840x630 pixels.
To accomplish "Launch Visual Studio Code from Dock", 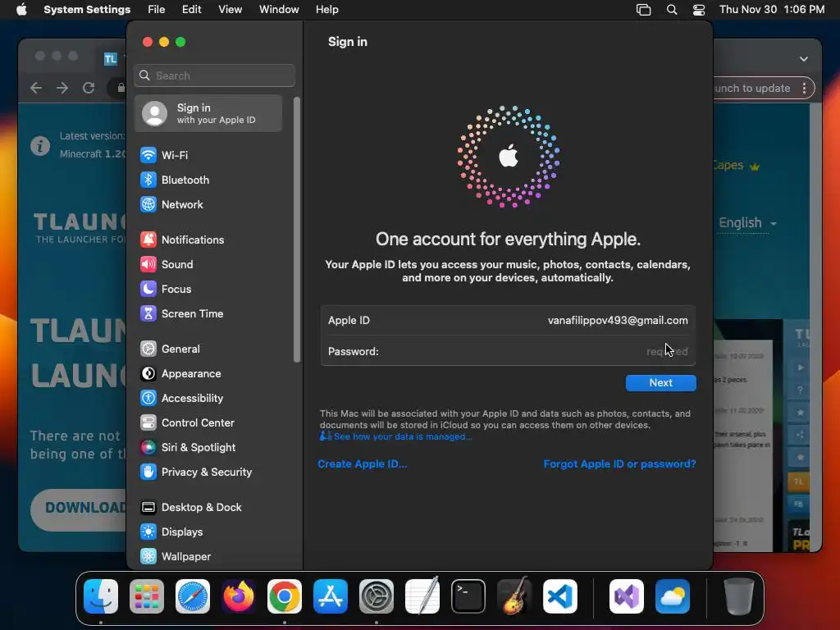I will 560,596.
